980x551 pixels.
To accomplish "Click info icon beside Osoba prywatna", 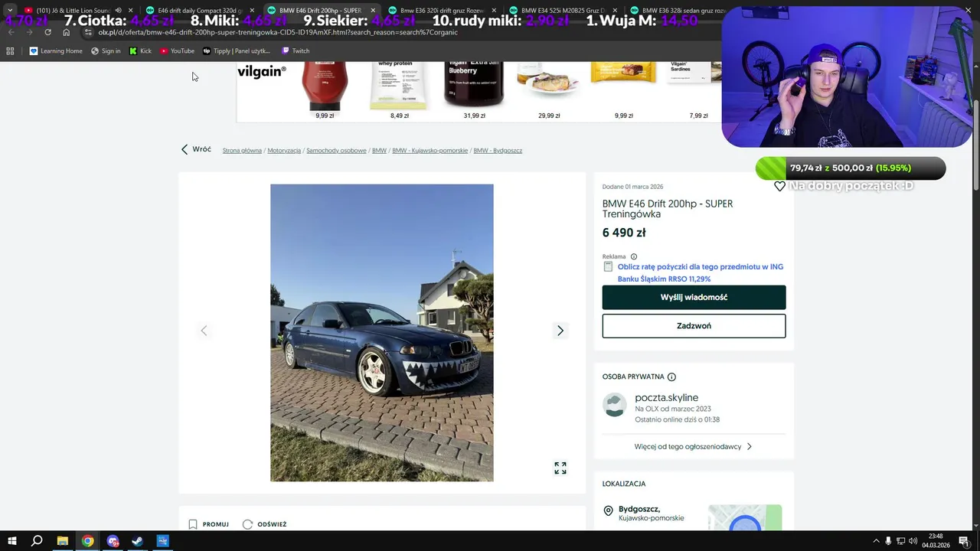I will 671,377.
